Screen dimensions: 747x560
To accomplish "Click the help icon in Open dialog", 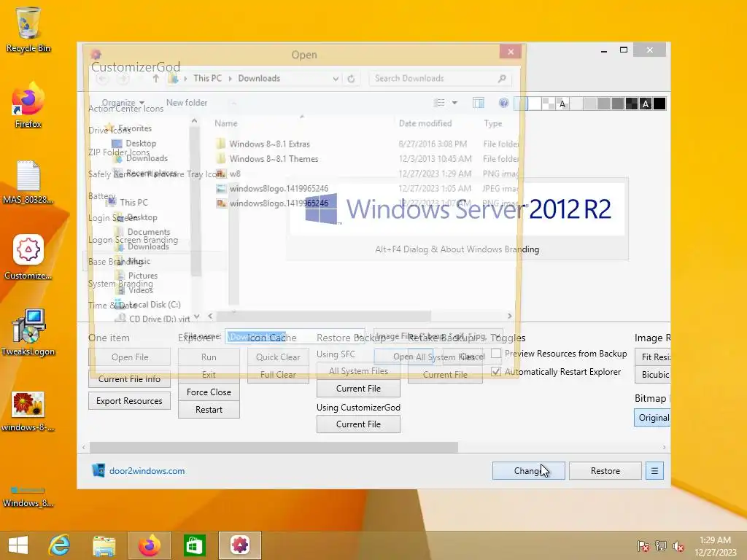I will coord(503,103).
